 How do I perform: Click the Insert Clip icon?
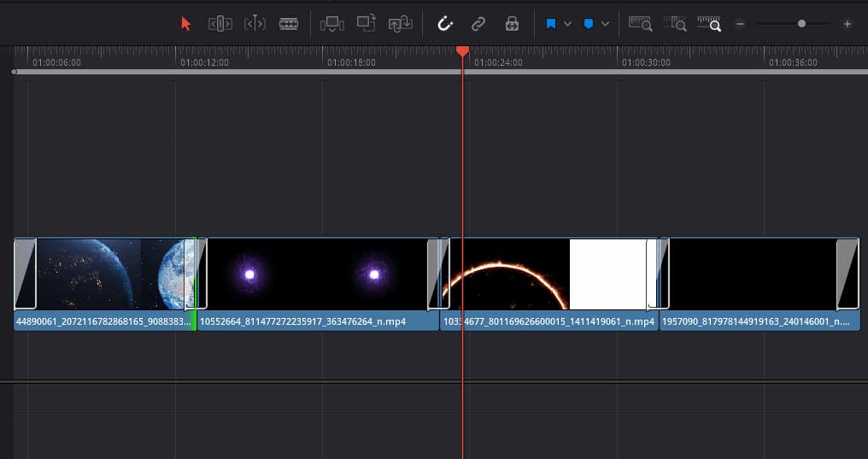(332, 24)
